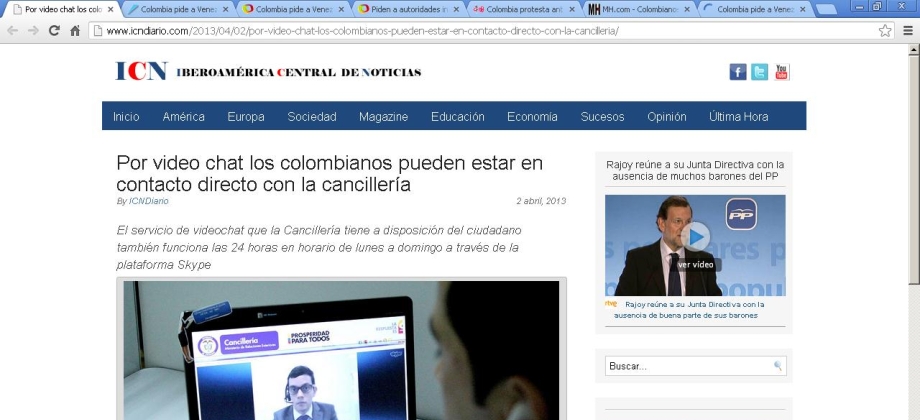Close the 'Piden a autoridades' tab
The width and height of the screenshot is (920, 420).
coord(456,9)
